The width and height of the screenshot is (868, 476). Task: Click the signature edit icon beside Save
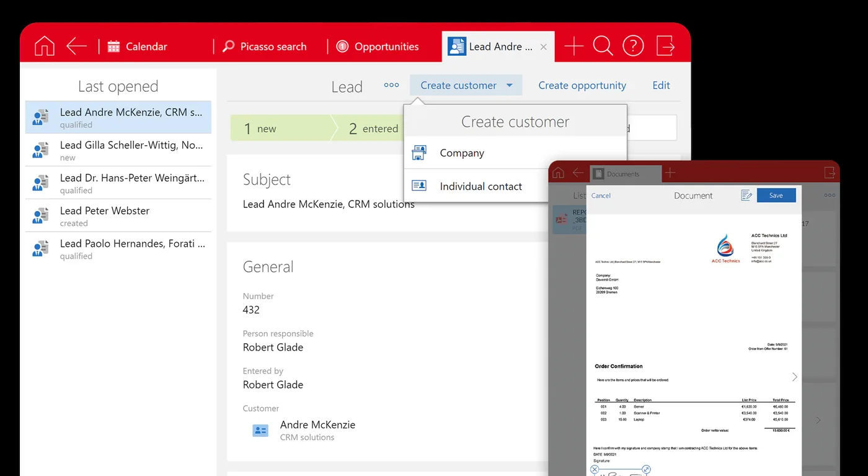point(746,195)
